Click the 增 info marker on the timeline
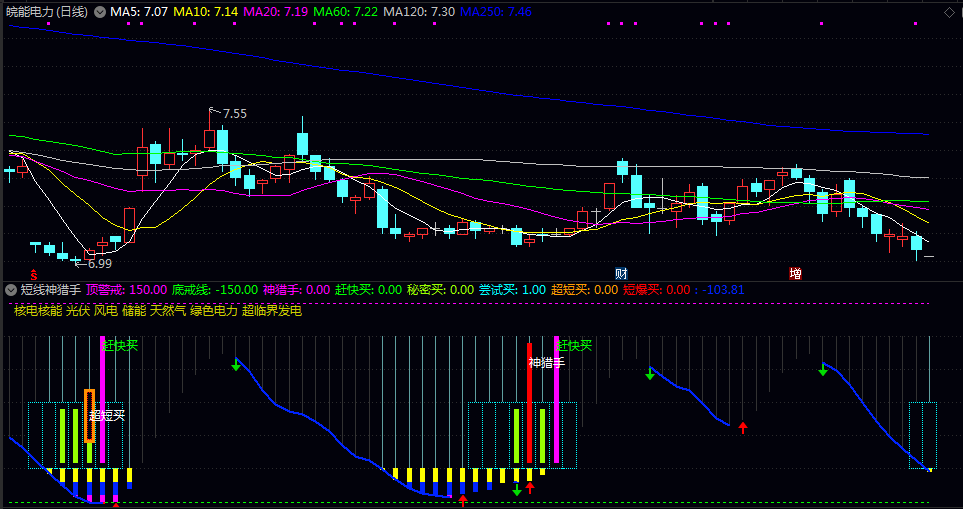 [x=795, y=273]
